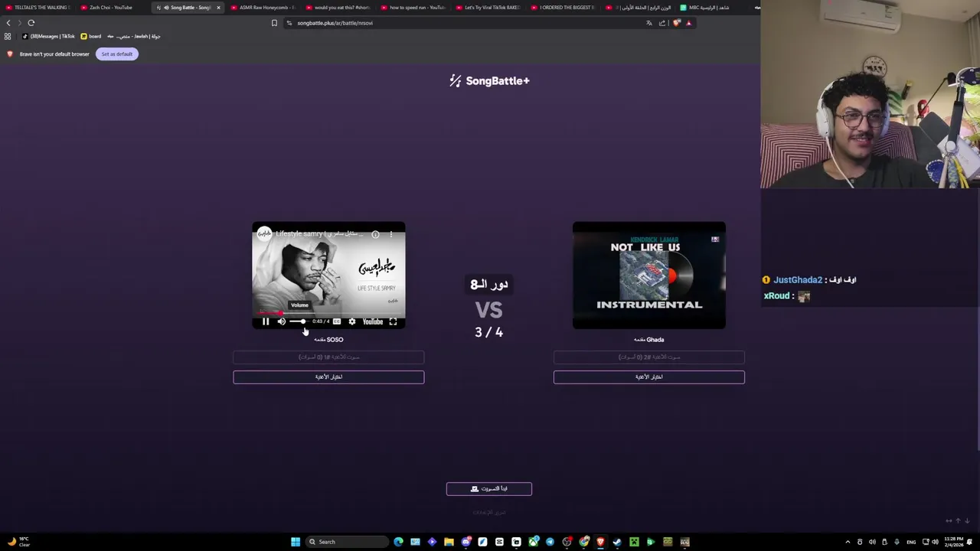This screenshot has height=551, width=980.
Task: Open Microsoft Edge from the taskbar
Action: (398, 542)
